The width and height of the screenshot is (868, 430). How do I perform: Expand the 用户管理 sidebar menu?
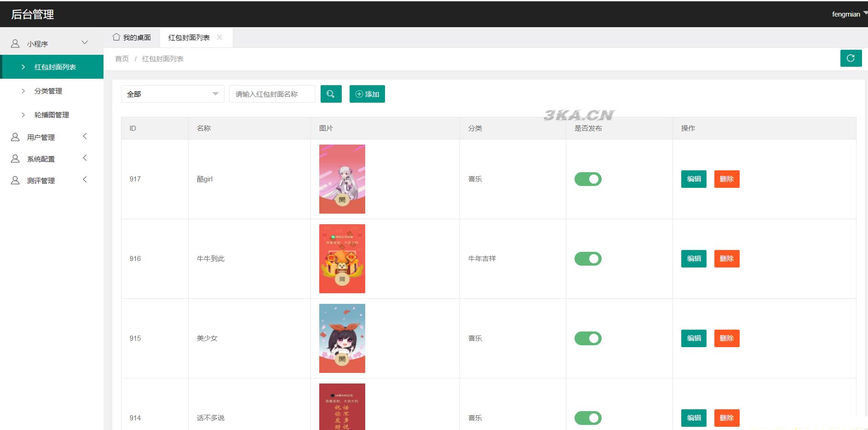coord(51,137)
